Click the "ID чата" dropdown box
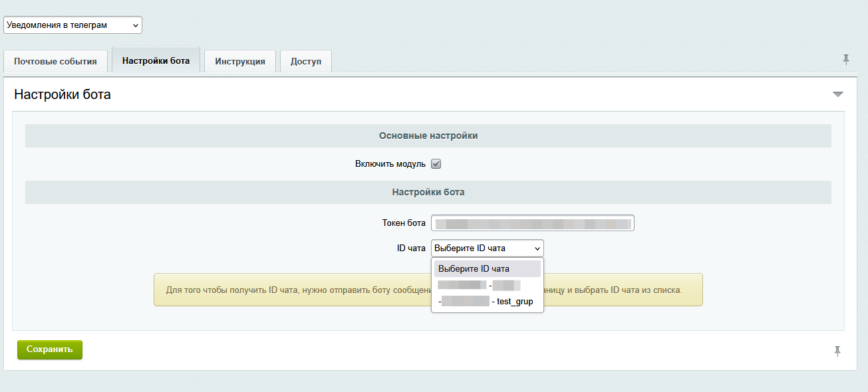This screenshot has height=392, width=868. coord(487,248)
